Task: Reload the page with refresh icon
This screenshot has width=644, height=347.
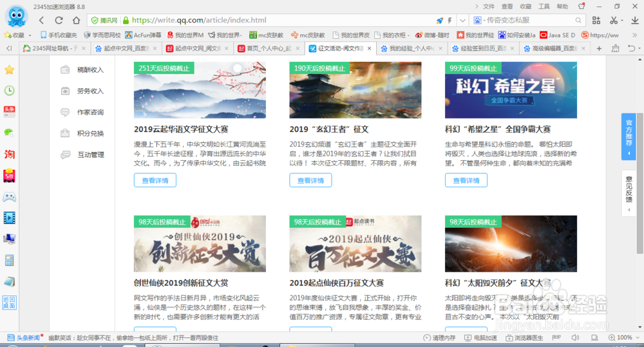Action: (x=59, y=20)
